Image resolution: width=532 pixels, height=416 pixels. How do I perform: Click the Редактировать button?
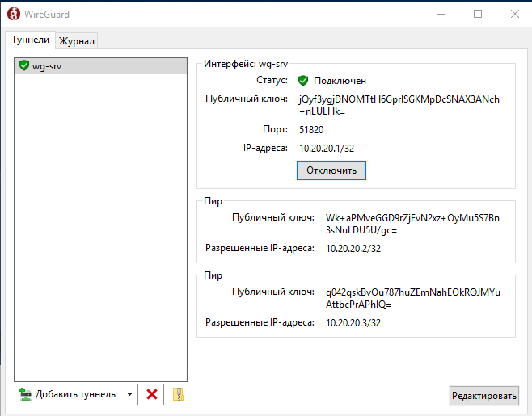pyautogui.click(x=483, y=396)
